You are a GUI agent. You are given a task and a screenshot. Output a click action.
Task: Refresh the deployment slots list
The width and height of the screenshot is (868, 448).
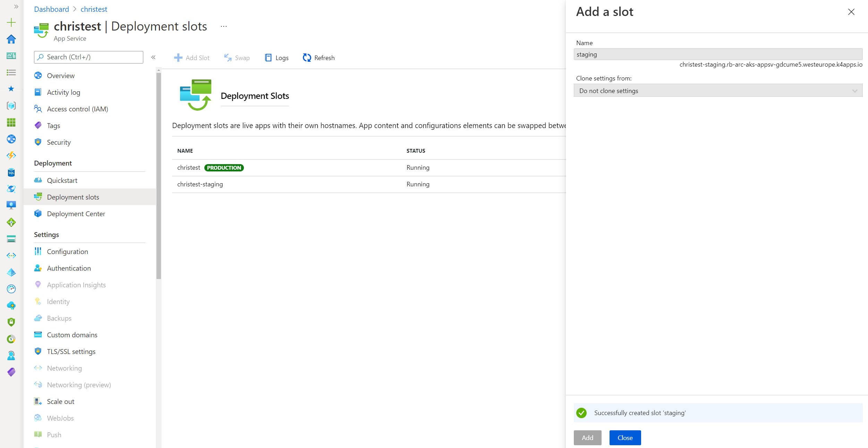pos(307,57)
